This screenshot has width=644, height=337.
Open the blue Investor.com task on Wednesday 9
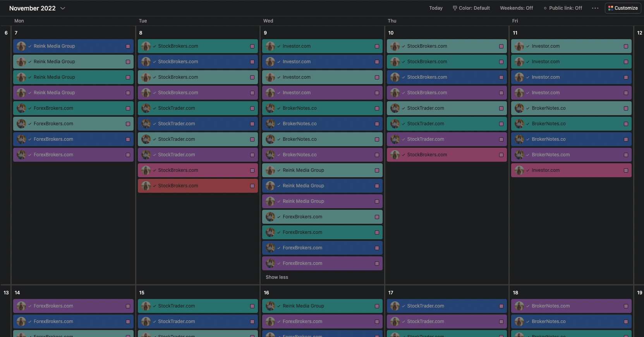[322, 62]
